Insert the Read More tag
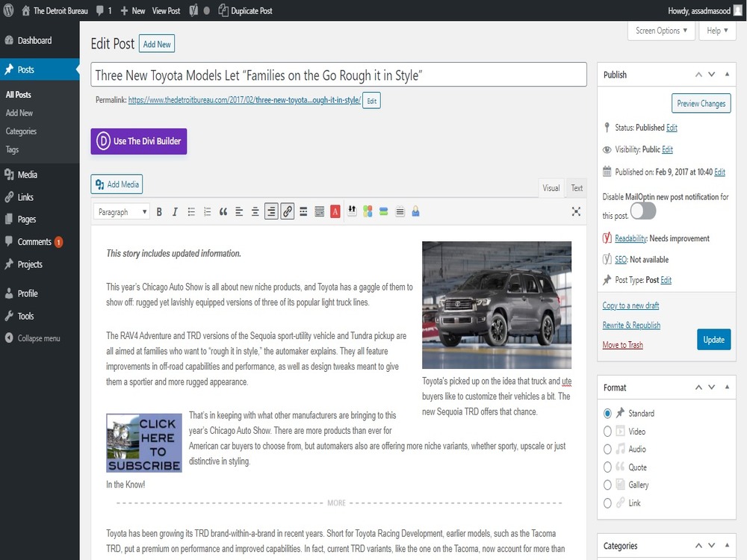This screenshot has width=747, height=560. point(303,212)
